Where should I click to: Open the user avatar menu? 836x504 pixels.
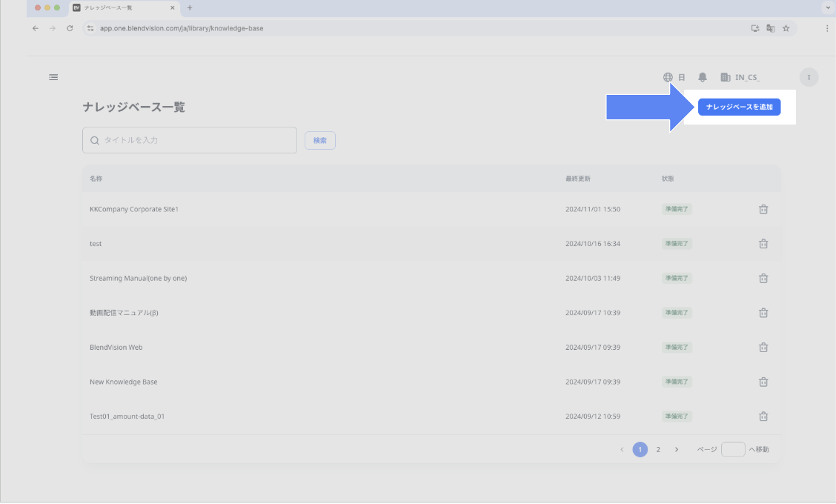(x=809, y=77)
